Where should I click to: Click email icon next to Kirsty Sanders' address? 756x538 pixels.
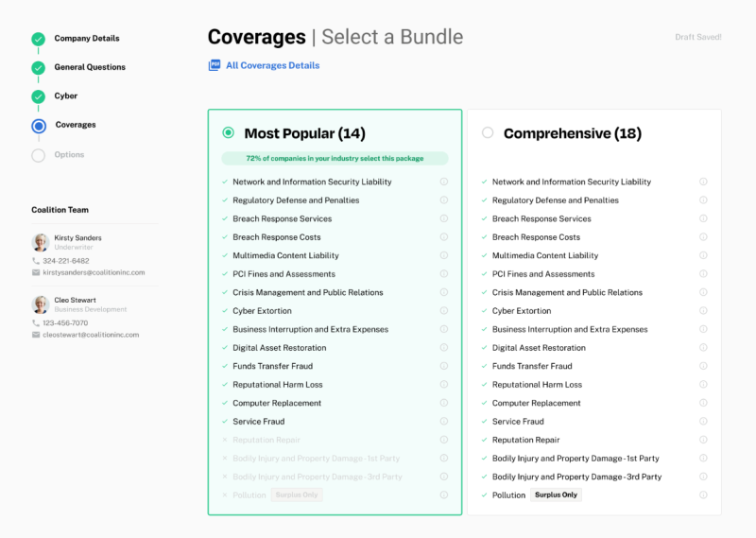point(36,272)
